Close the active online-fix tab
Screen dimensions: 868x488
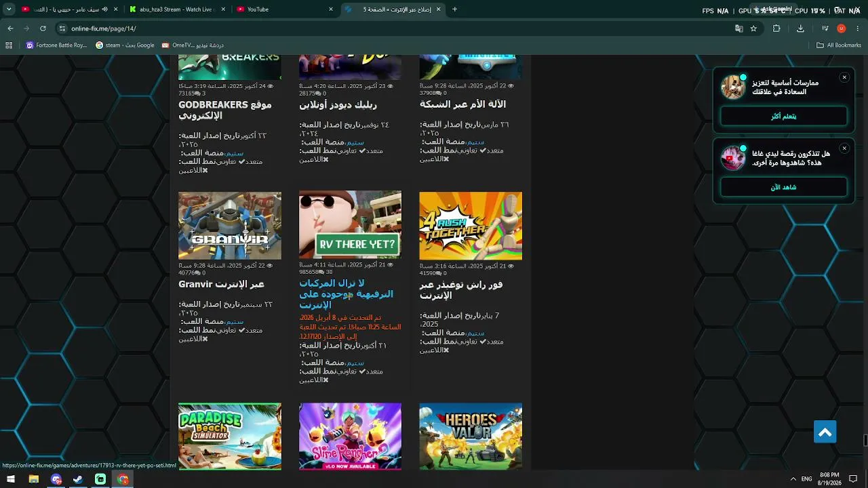[x=438, y=9]
